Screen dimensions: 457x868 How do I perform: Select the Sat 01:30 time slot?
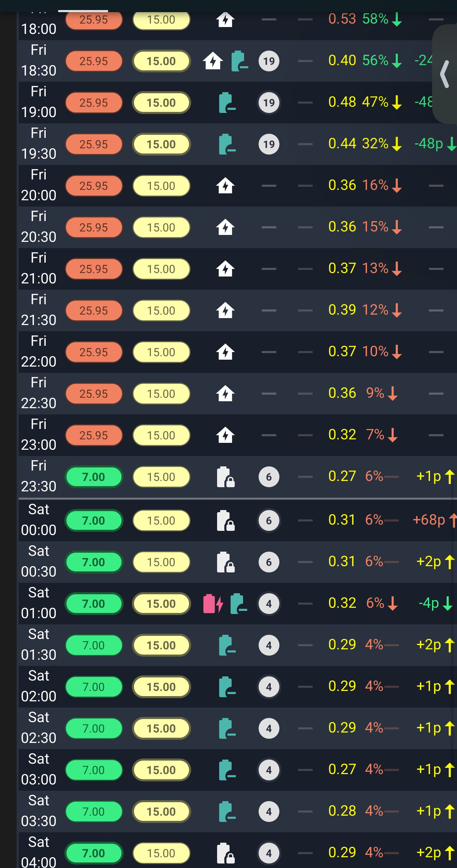click(39, 645)
